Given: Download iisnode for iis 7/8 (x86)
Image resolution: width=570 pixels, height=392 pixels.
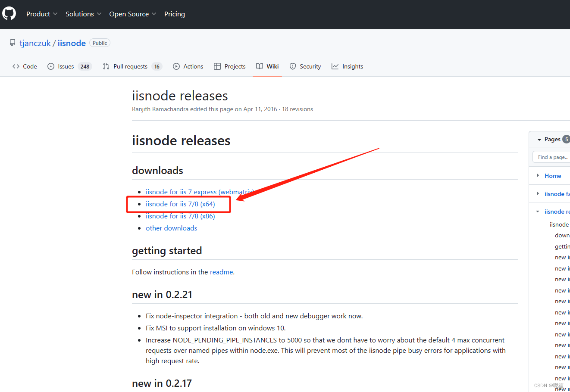Looking at the screenshot, I should click(180, 216).
